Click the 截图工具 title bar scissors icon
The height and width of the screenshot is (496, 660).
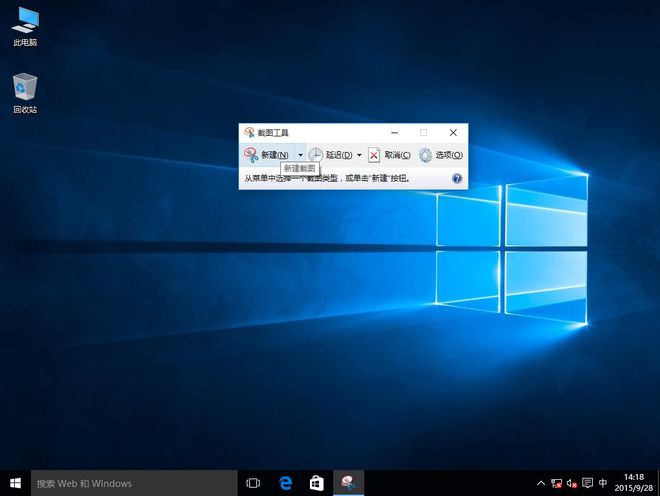pyautogui.click(x=249, y=132)
